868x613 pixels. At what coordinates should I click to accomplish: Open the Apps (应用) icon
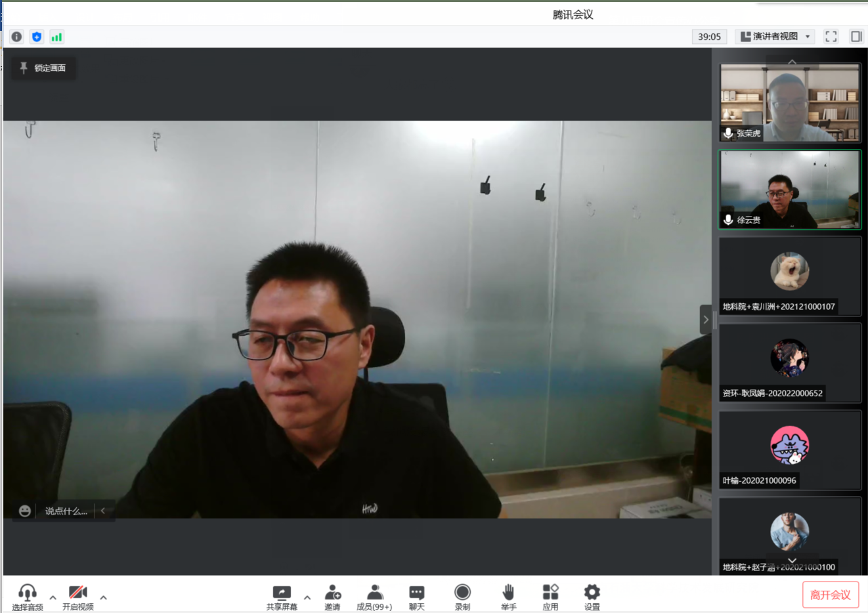click(550, 597)
